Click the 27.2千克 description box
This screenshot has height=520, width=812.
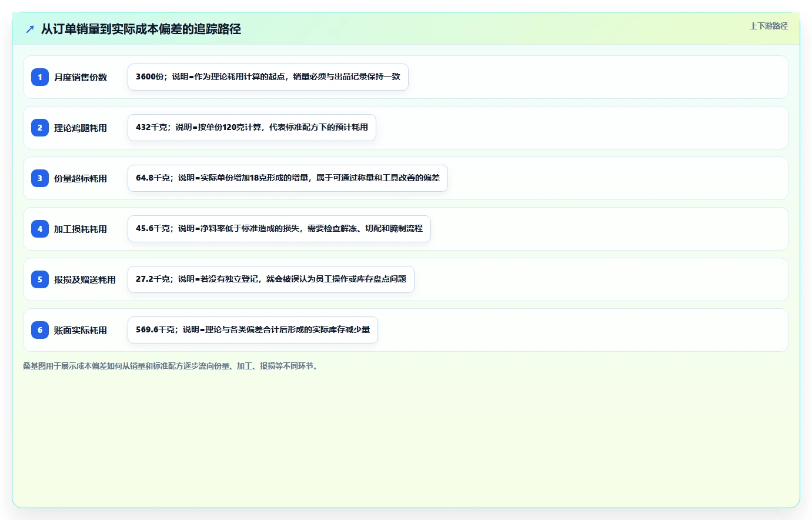click(271, 279)
